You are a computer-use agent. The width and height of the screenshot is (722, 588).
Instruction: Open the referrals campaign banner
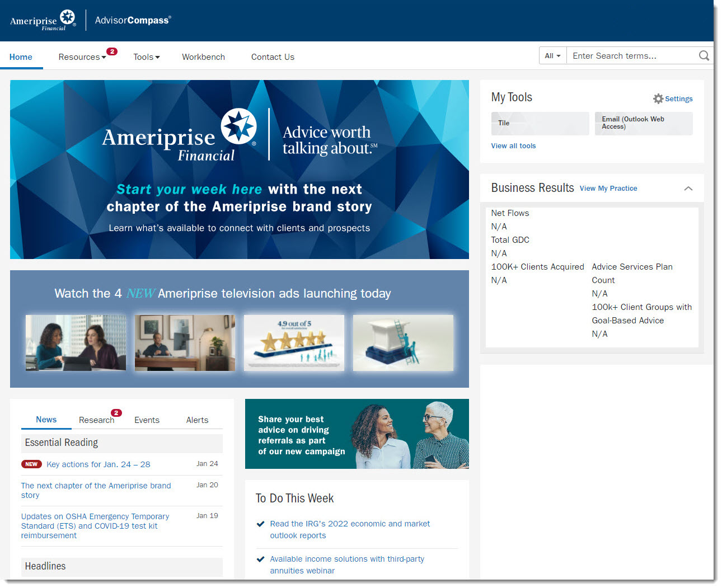pos(357,434)
